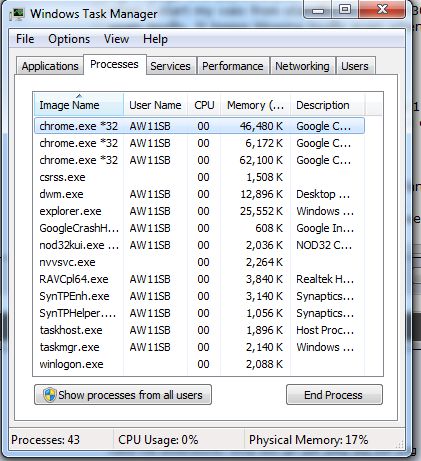This screenshot has width=421, height=461.
Task: Click End Process button
Action: (x=334, y=395)
